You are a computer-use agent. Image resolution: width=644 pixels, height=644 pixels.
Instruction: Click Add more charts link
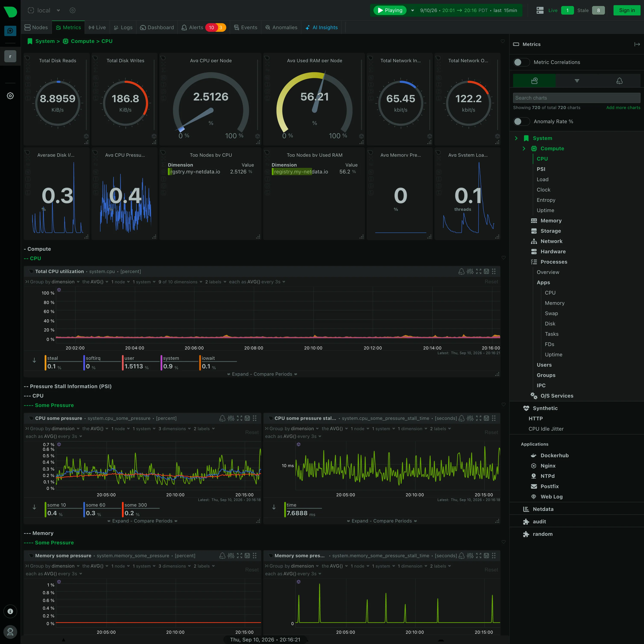pos(623,107)
